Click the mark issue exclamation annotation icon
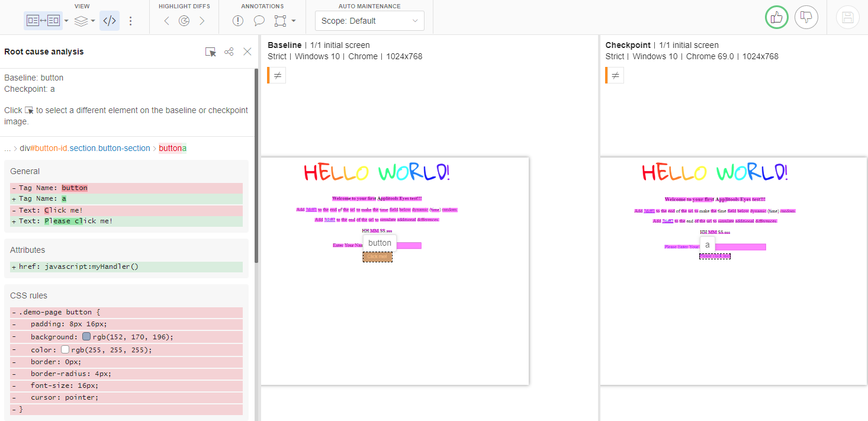 point(238,21)
